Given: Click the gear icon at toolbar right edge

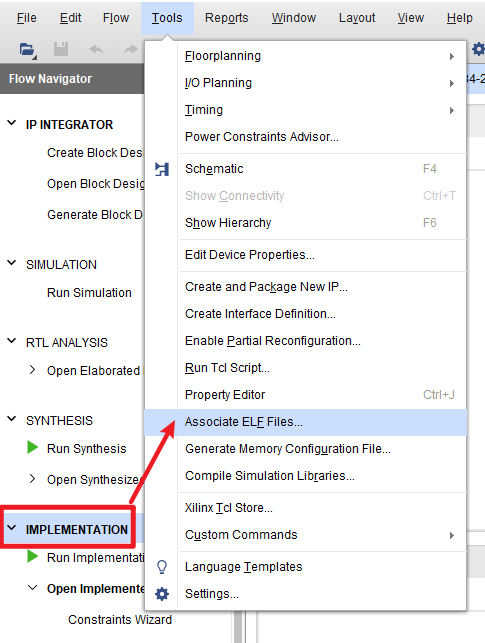Looking at the screenshot, I should click(x=478, y=49).
